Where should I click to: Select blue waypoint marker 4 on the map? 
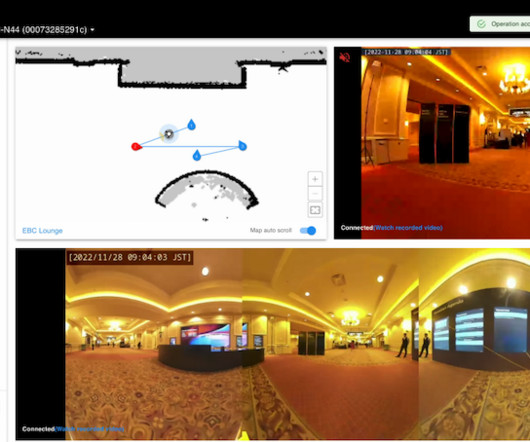click(197, 155)
